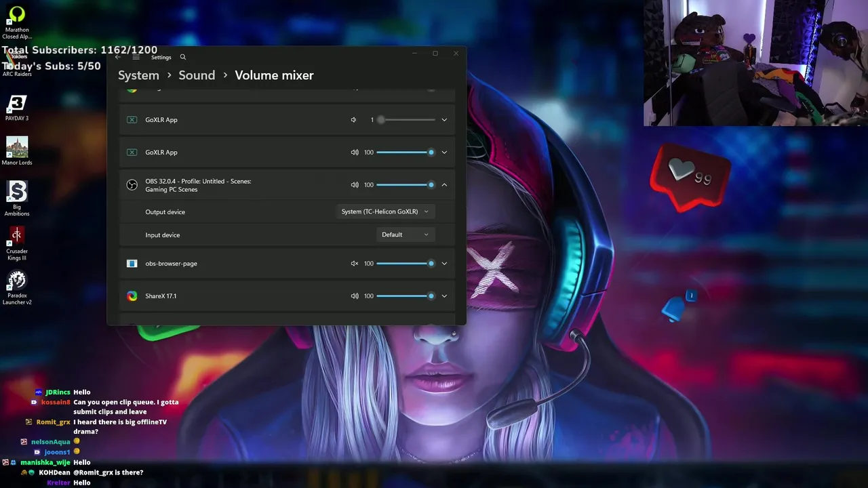Viewport: 868px width, 488px height.
Task: Unmute the obs-browser-page speaker
Action: pyautogui.click(x=354, y=264)
